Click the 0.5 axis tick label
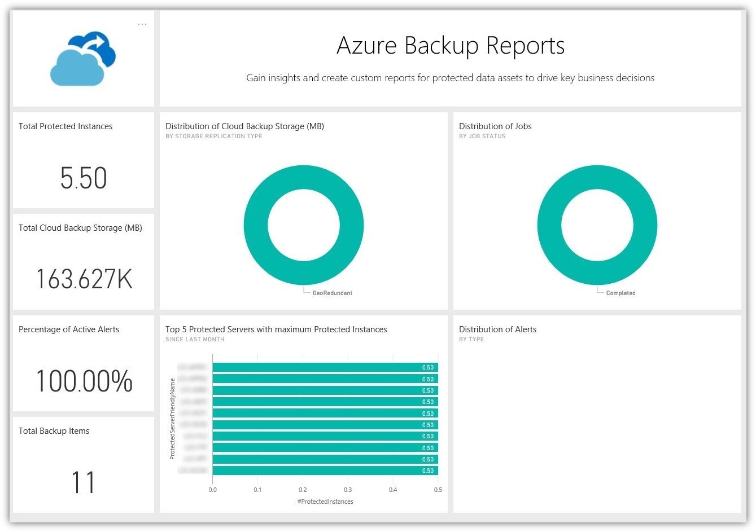 (438, 490)
